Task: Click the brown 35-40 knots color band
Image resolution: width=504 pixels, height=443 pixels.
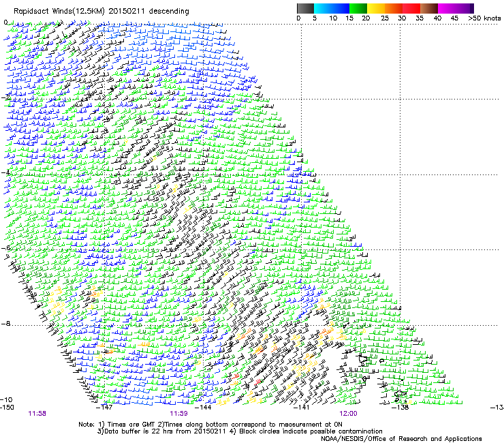Action: pyautogui.click(x=429, y=8)
